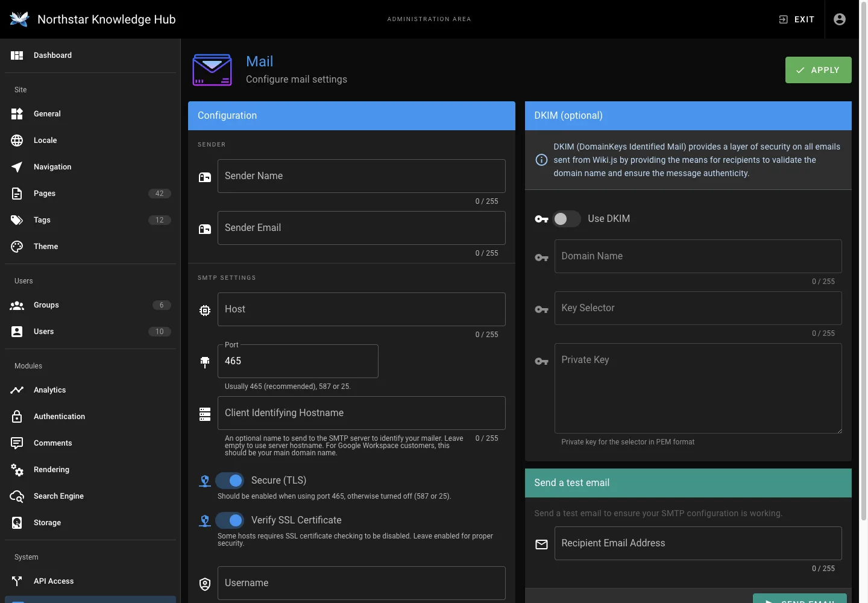Image resolution: width=868 pixels, height=603 pixels.
Task: Click the Comments speech bubble icon
Action: [17, 443]
